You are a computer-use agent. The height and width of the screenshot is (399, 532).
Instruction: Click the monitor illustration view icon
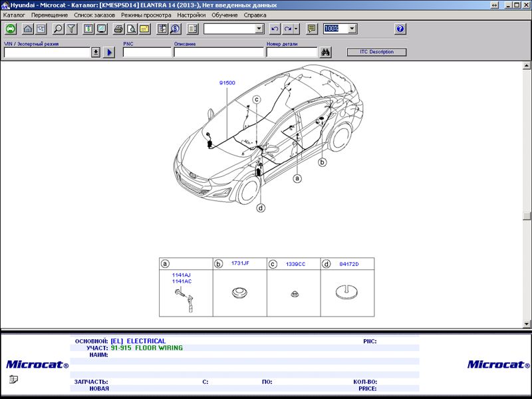coord(102,29)
